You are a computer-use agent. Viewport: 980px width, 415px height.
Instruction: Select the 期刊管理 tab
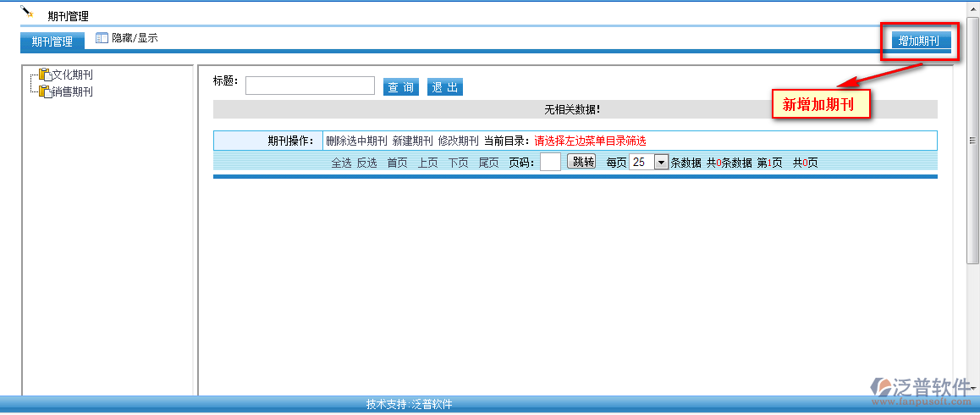click(52, 42)
